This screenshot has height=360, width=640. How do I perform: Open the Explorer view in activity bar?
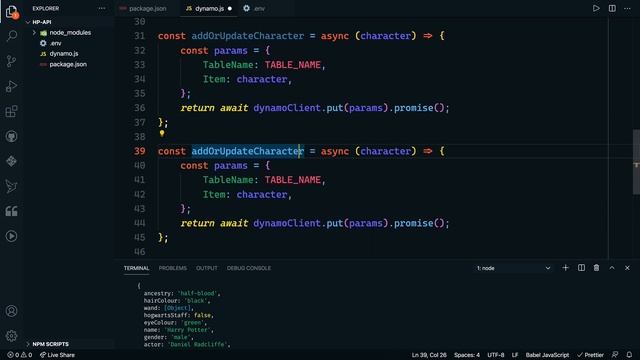pos(11,12)
